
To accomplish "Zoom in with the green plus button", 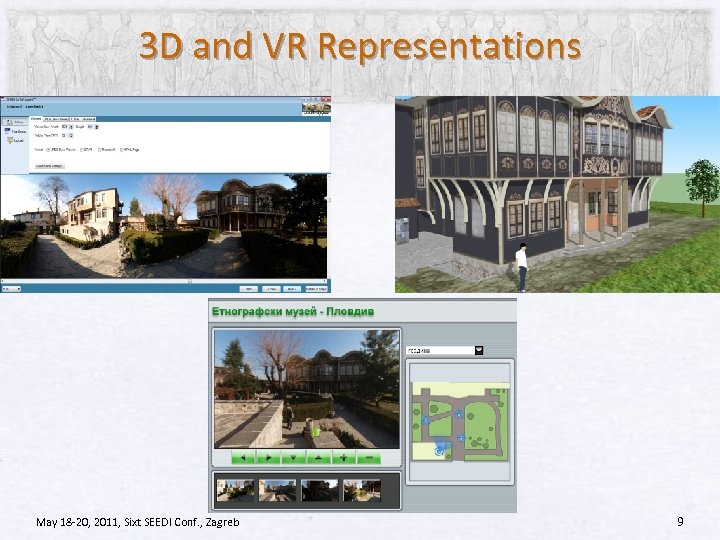I will tap(343, 457).
